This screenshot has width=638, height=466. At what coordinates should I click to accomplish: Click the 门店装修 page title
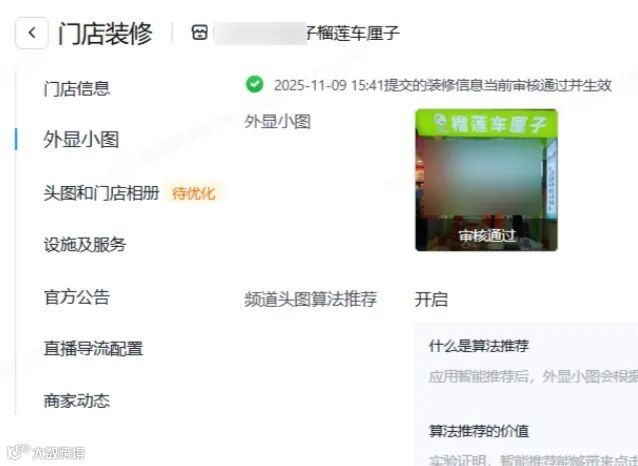point(105,33)
